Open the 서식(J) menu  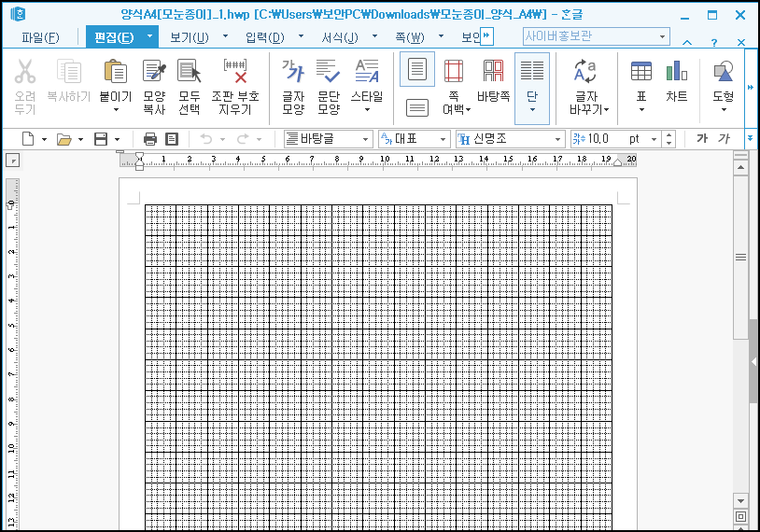click(340, 37)
